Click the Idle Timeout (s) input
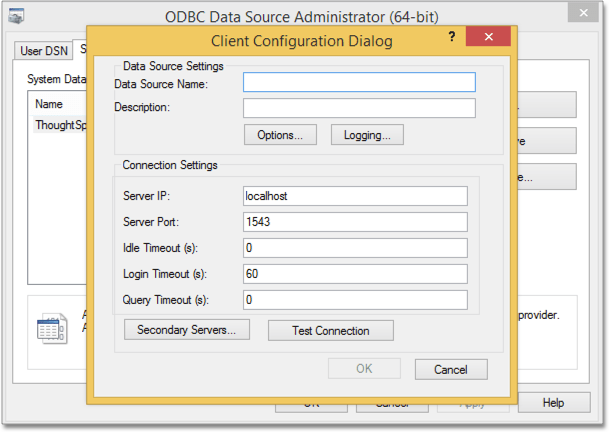Screen dimensions: 609x432 pos(355,248)
